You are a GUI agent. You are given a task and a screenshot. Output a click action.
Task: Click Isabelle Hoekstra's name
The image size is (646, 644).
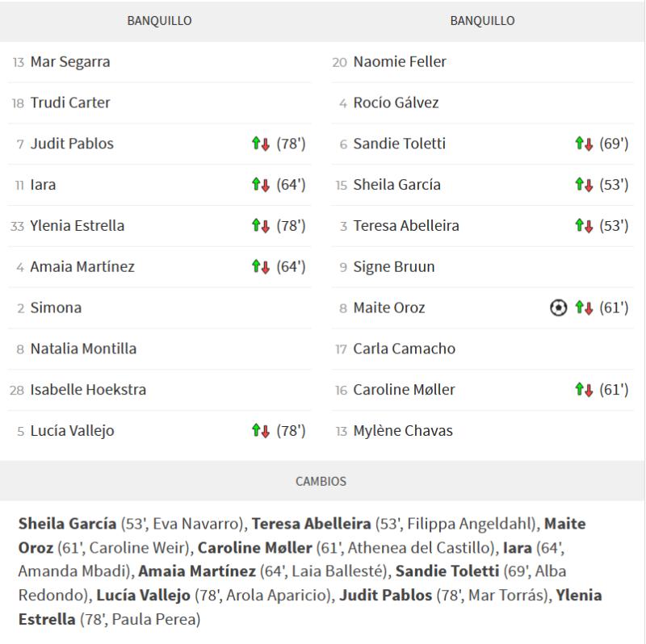click(88, 390)
